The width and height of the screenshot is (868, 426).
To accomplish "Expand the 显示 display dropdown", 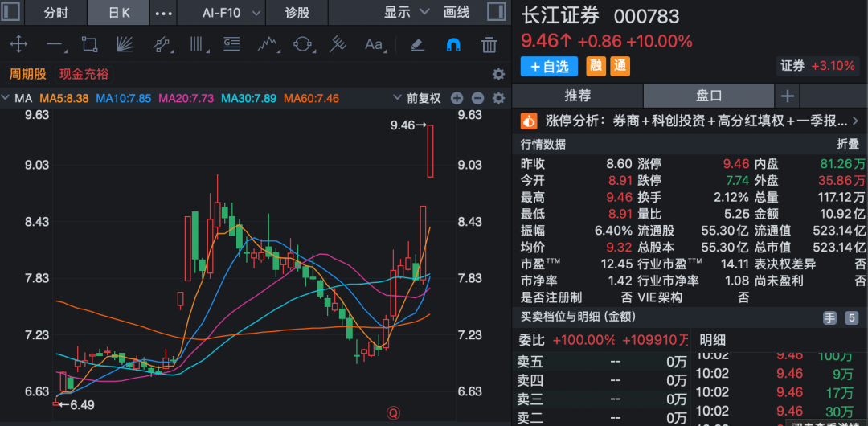I will pyautogui.click(x=407, y=12).
